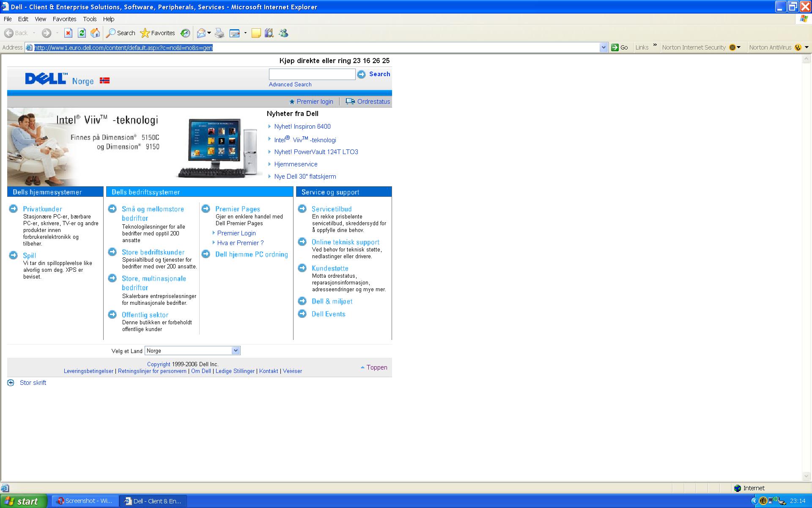Click the Premier login link
Image resolution: width=812 pixels, height=508 pixels.
click(x=315, y=102)
